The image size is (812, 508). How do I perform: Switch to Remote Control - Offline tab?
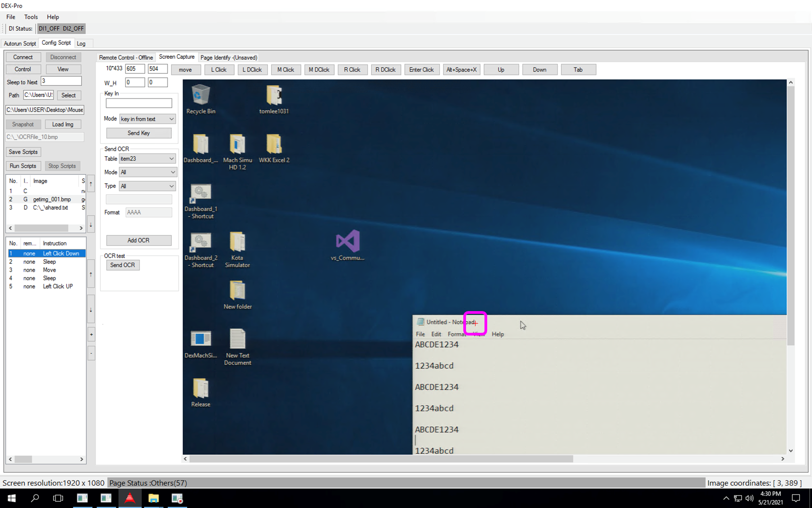point(126,57)
